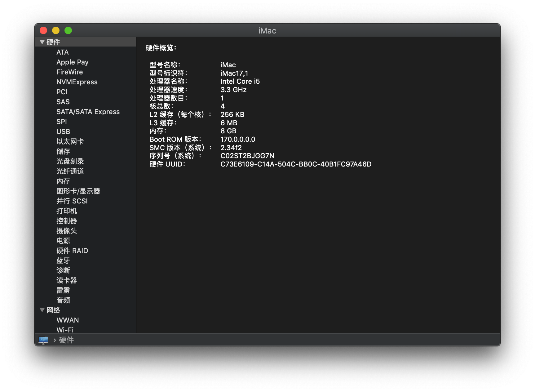Image resolution: width=535 pixels, height=392 pixels.
Task: Select the 硬件 category header in sidebar
Action: (x=85, y=42)
